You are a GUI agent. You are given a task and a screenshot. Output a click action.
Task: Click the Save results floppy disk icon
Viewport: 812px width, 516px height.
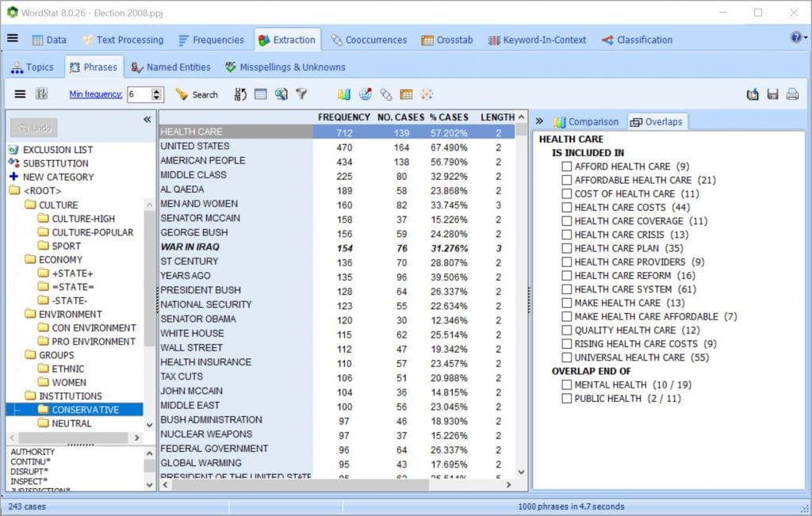point(773,94)
